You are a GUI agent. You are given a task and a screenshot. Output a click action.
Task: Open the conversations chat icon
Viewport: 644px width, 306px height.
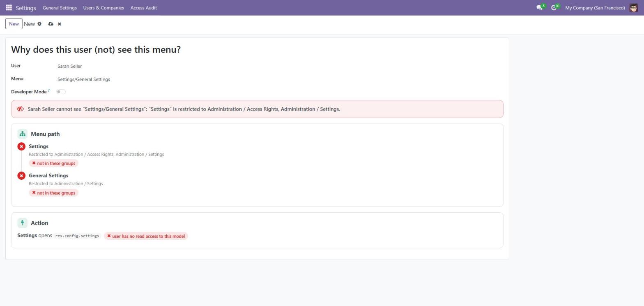click(x=539, y=8)
